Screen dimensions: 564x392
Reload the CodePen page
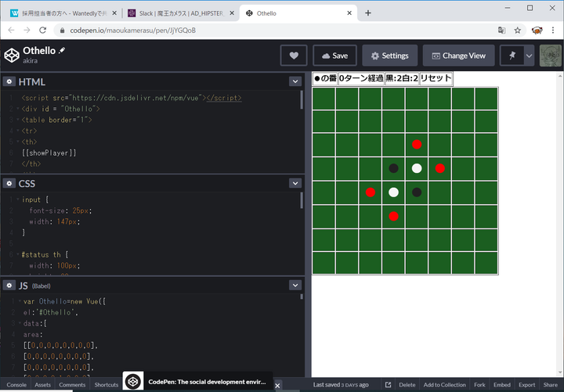pos(43,31)
